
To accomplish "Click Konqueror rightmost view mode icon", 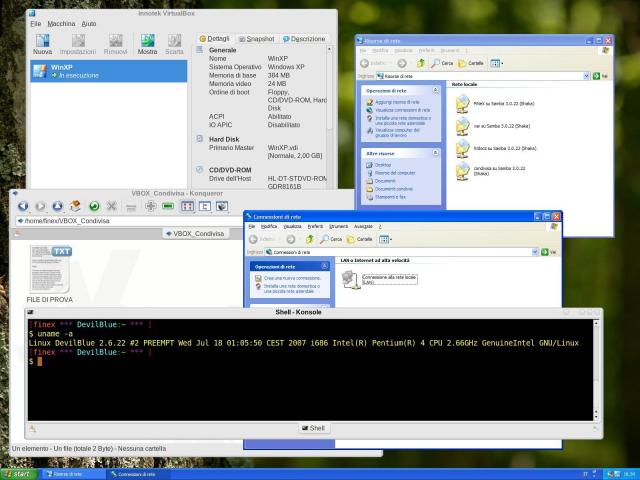I will tap(222, 206).
